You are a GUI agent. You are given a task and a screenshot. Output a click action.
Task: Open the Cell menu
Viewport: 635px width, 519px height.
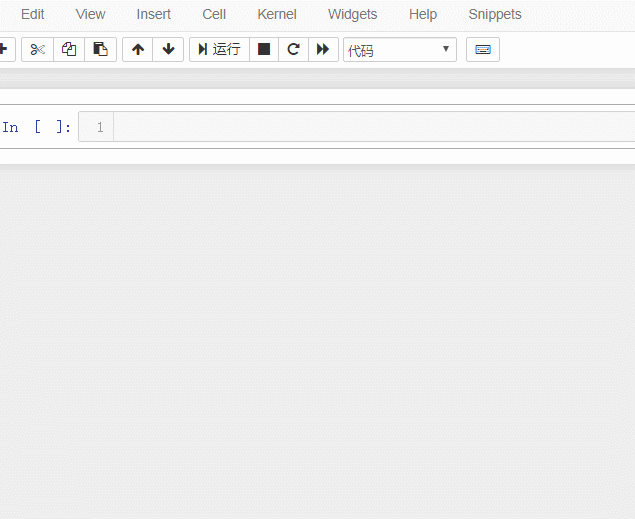[x=214, y=15]
